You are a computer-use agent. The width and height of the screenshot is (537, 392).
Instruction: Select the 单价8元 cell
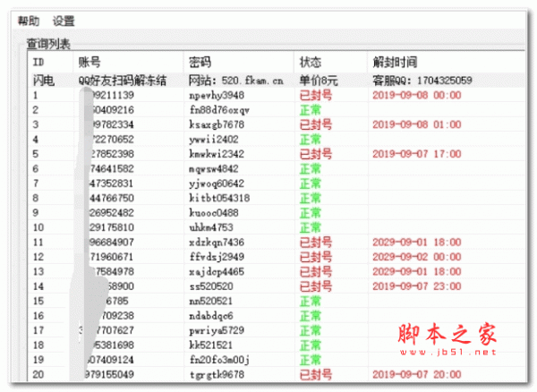point(319,81)
